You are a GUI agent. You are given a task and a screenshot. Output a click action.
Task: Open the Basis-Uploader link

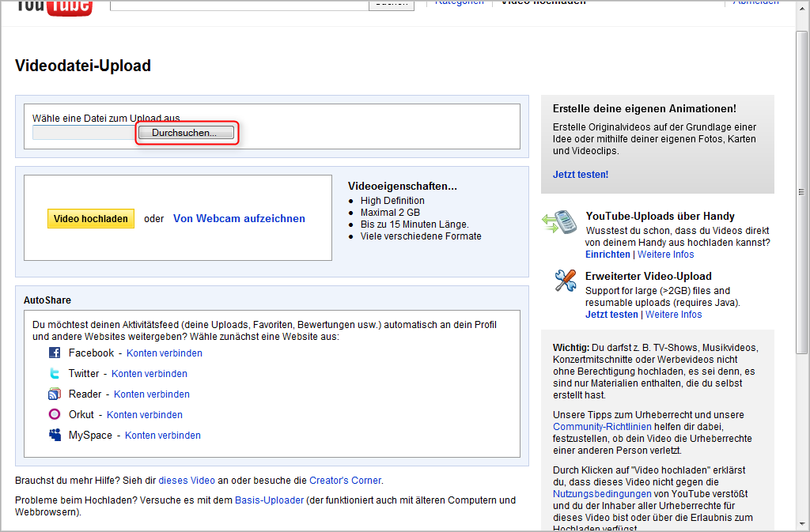(x=269, y=500)
